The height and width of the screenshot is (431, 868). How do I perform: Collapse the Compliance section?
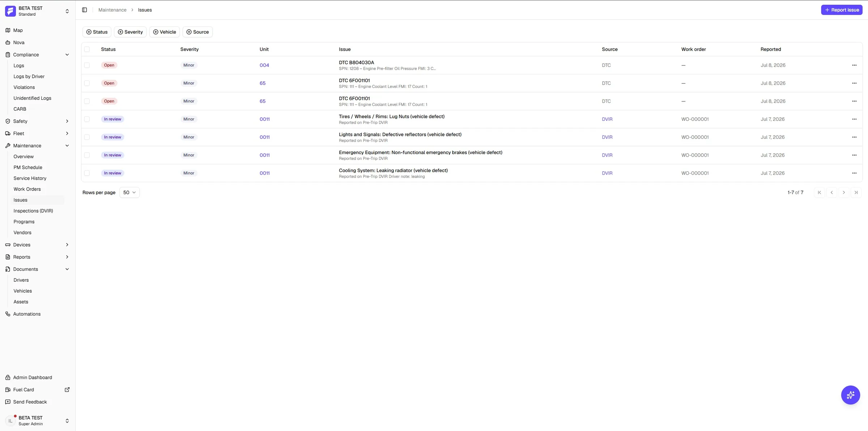pyautogui.click(x=67, y=55)
